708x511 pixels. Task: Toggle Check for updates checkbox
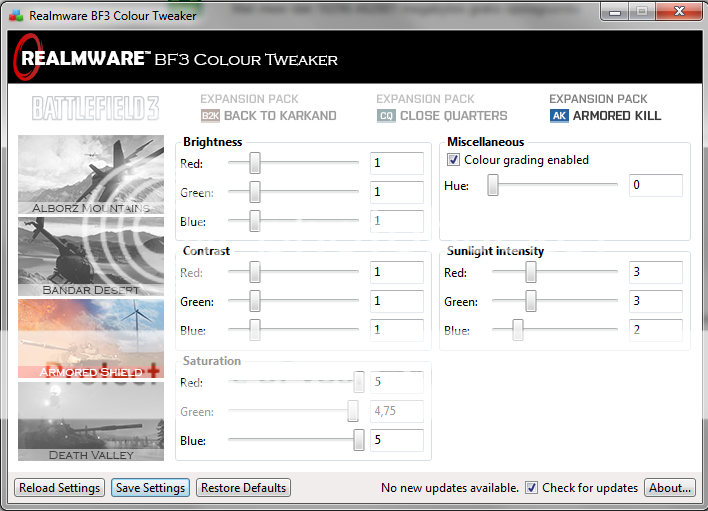tap(531, 488)
